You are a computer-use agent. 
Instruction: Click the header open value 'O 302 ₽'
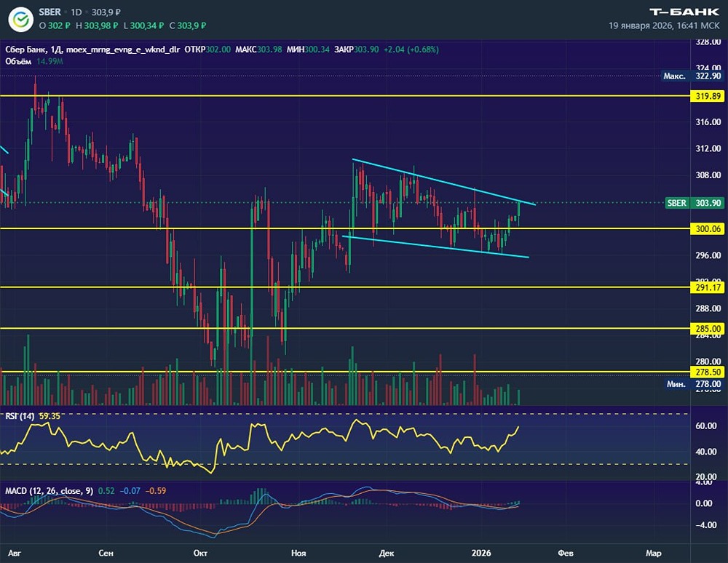[x=55, y=25]
